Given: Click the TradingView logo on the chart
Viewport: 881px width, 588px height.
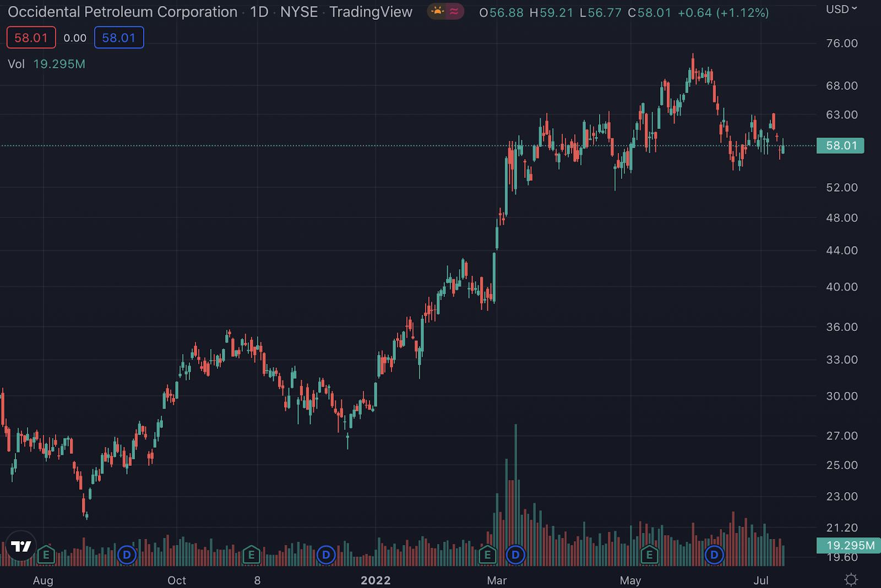Looking at the screenshot, I should coord(21,546).
